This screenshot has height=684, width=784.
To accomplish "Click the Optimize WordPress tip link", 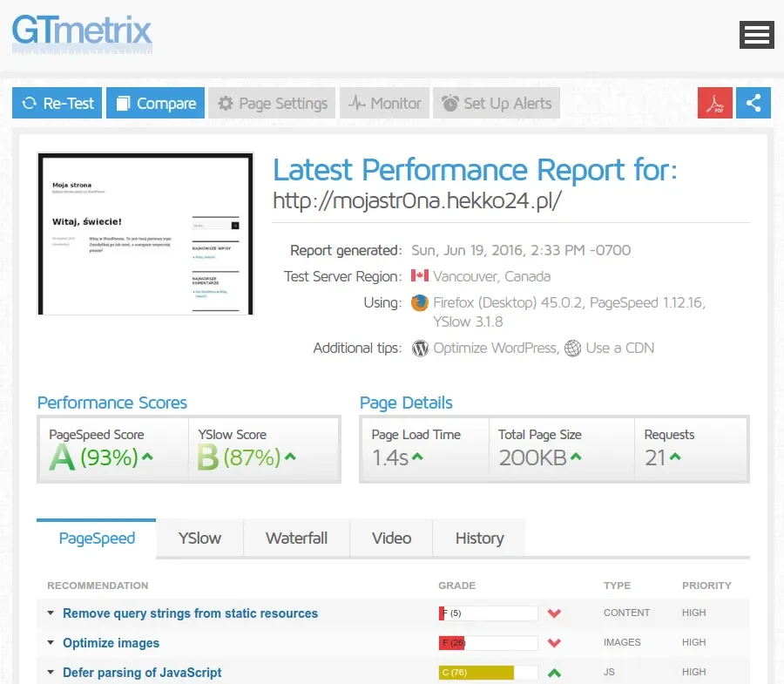I will coord(495,348).
